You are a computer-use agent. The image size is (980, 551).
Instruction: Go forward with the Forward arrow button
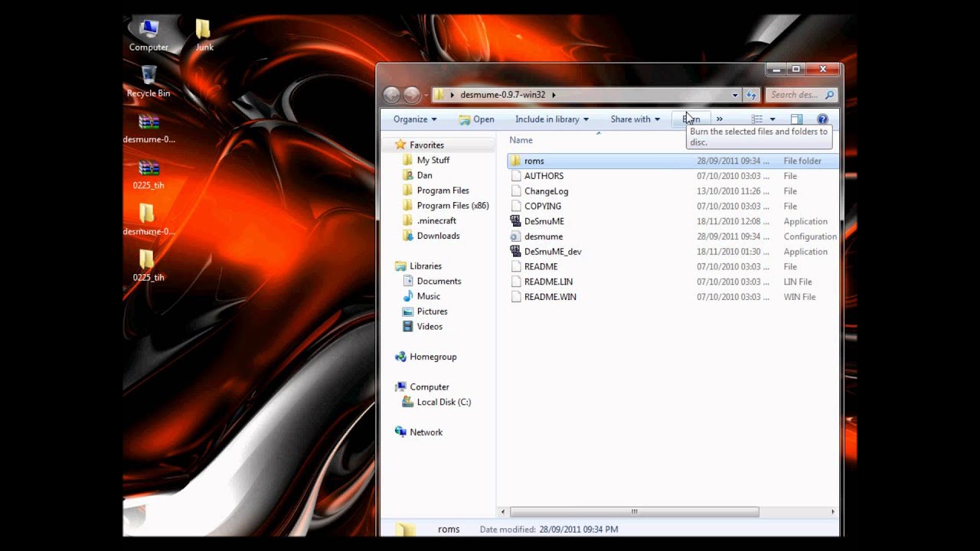click(x=412, y=95)
